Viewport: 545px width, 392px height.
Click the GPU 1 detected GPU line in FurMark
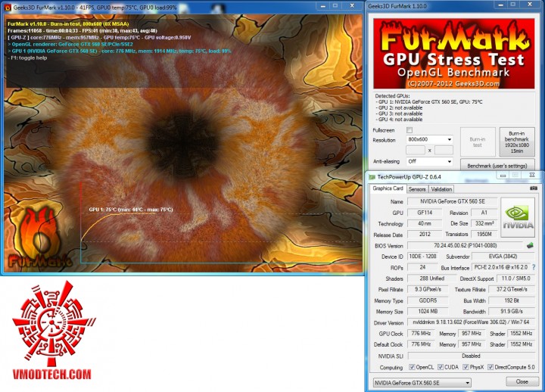[x=430, y=102]
